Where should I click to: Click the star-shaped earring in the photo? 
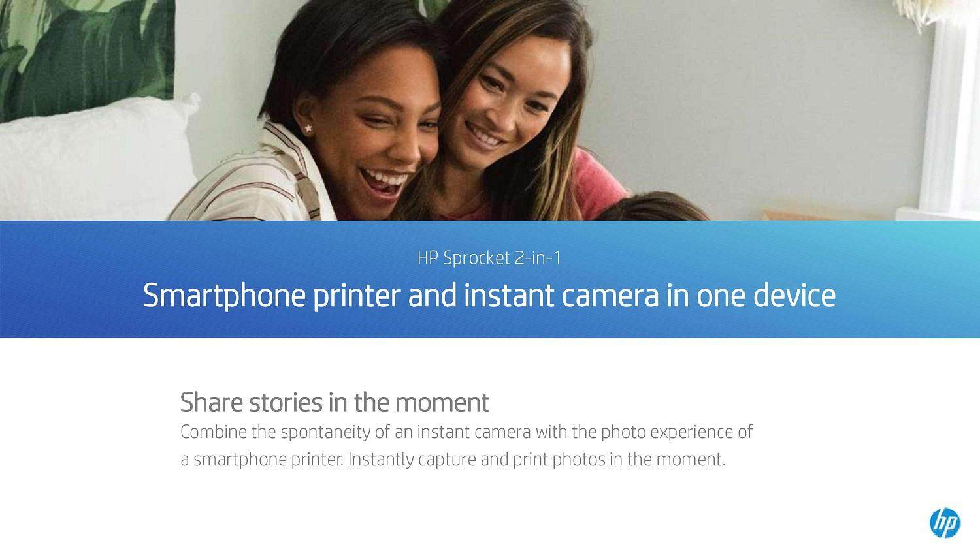click(308, 128)
